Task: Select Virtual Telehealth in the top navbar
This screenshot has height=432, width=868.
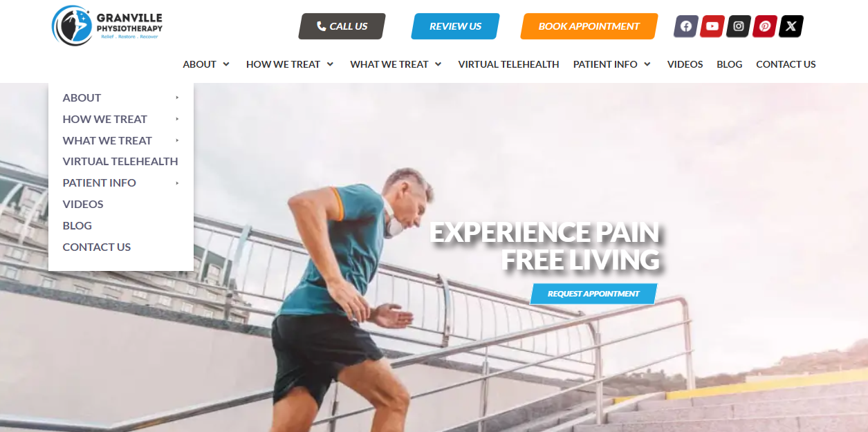Action: tap(508, 64)
